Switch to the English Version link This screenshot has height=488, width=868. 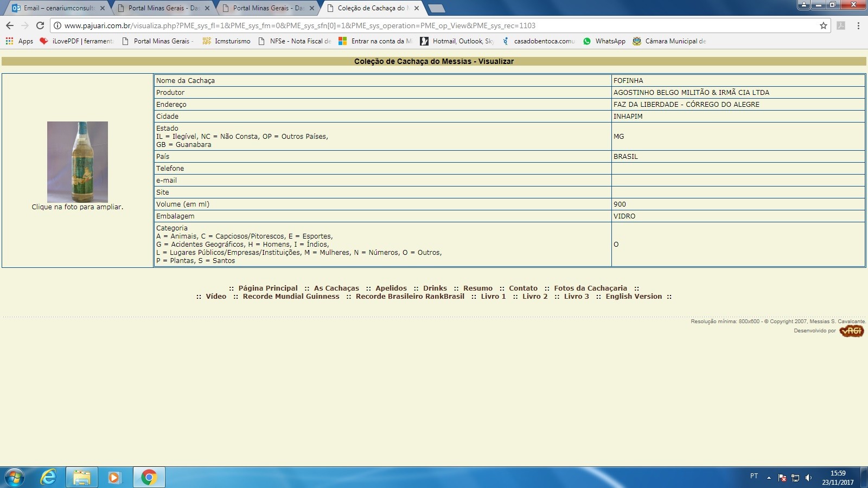click(x=634, y=297)
